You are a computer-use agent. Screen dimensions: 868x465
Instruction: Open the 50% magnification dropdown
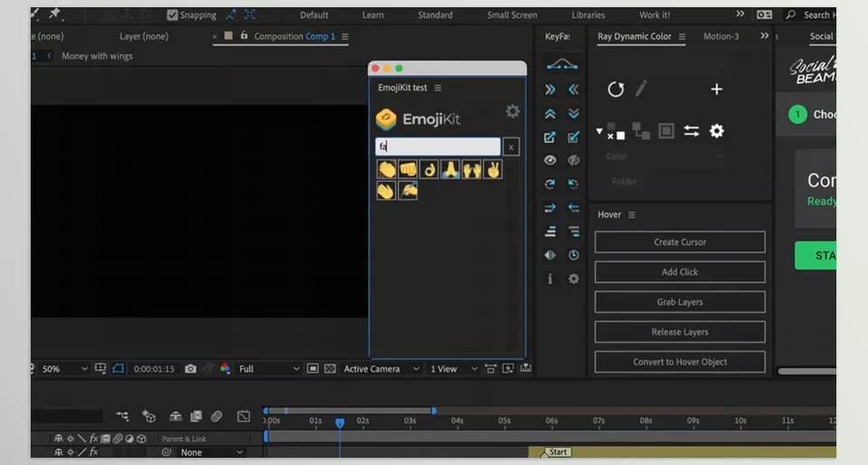(65, 369)
